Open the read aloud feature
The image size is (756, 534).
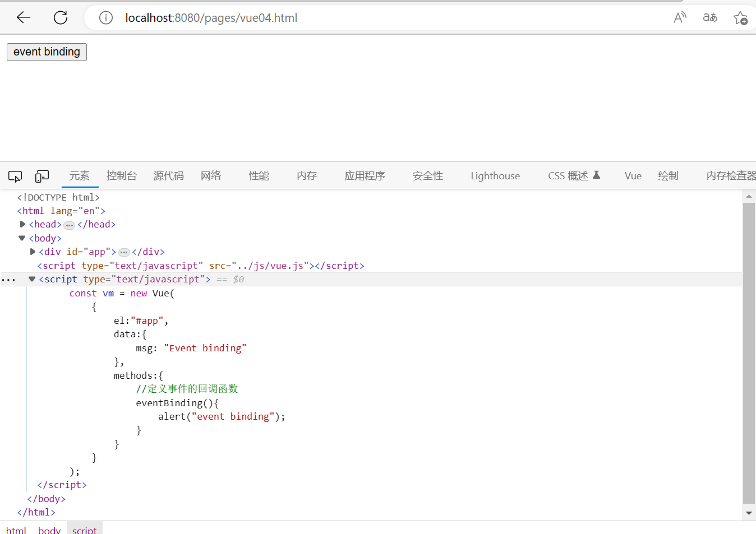coord(679,17)
